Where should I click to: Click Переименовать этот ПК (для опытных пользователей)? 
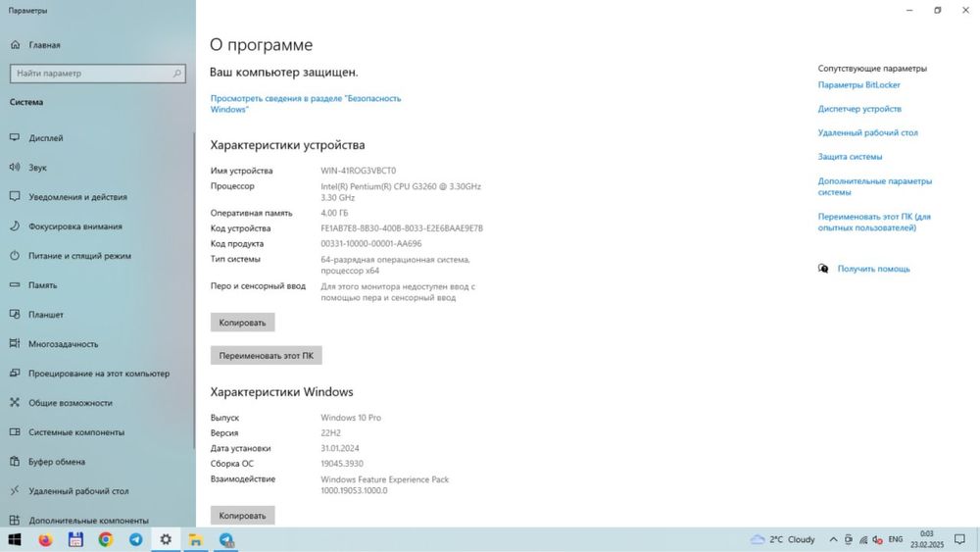874,222
